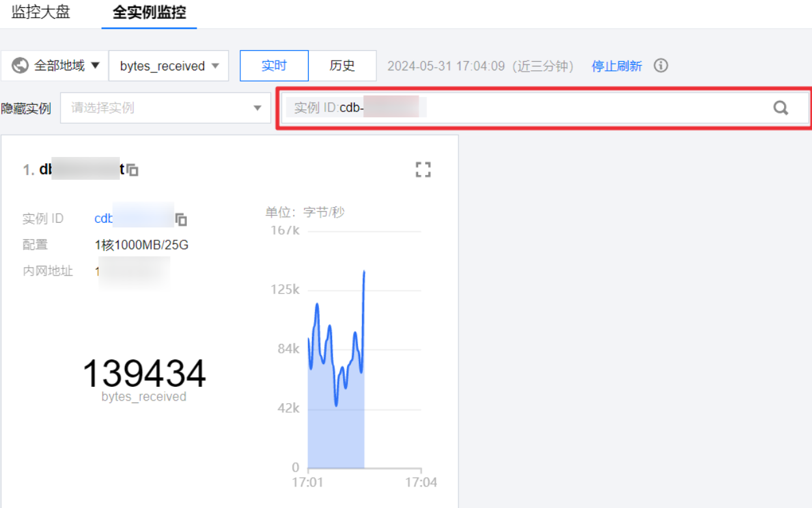Viewport: 812px width, 508px height.
Task: Click the timestamp 2024-05-31 17:04:09 text
Action: point(446,66)
